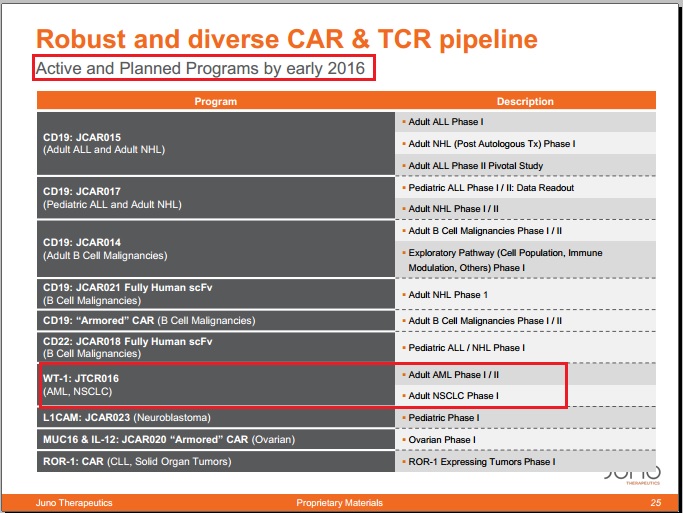
Task: Click the Adult NSCLC Phase I description
Action: click(x=454, y=396)
